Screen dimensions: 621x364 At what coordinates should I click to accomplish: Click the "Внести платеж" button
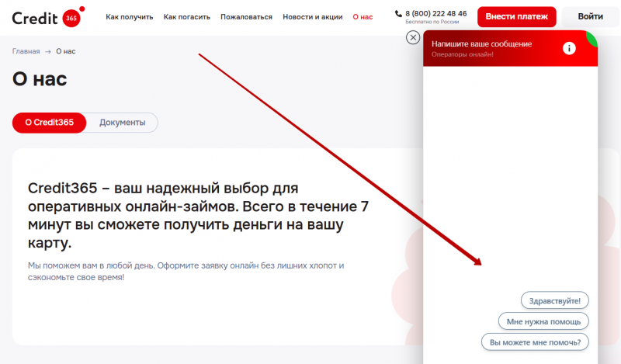(x=516, y=16)
